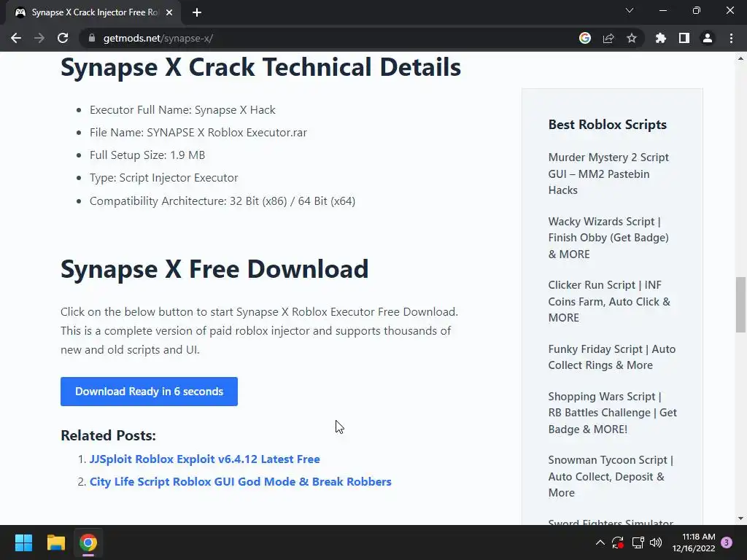Open the Chrome profile icon
Viewport: 747px width, 560px height.
click(708, 38)
